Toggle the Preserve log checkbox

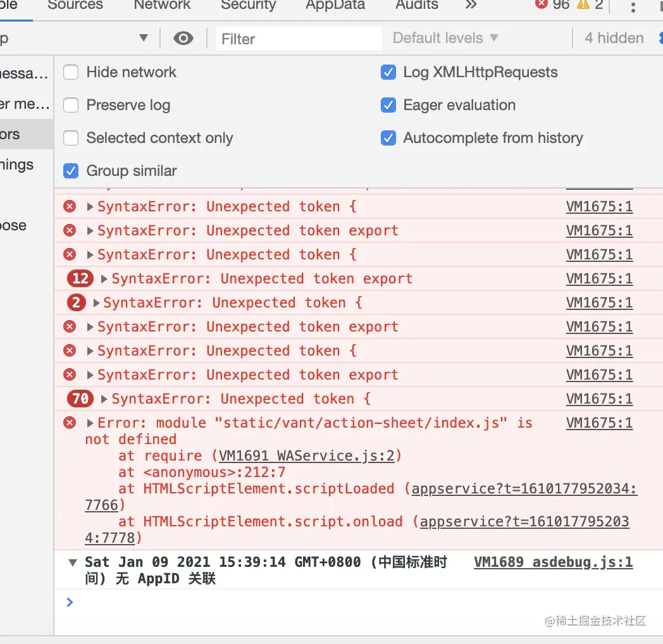(71, 105)
